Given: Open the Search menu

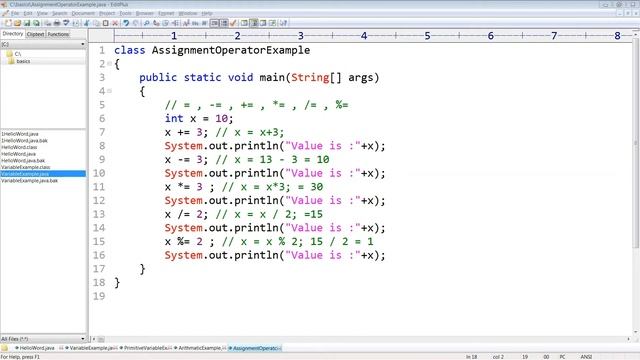Looking at the screenshot, I should tap(60, 13).
